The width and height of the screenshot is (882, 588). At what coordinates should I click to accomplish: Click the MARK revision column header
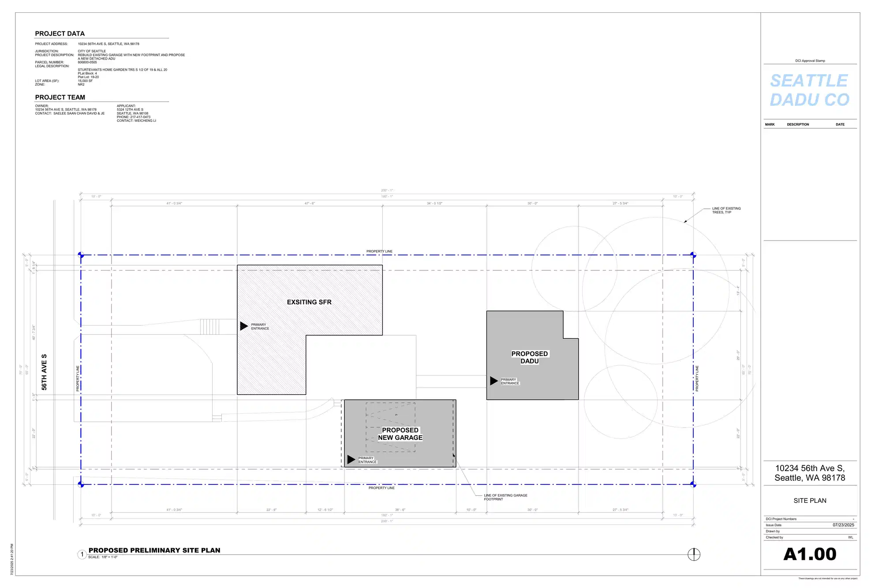click(770, 124)
